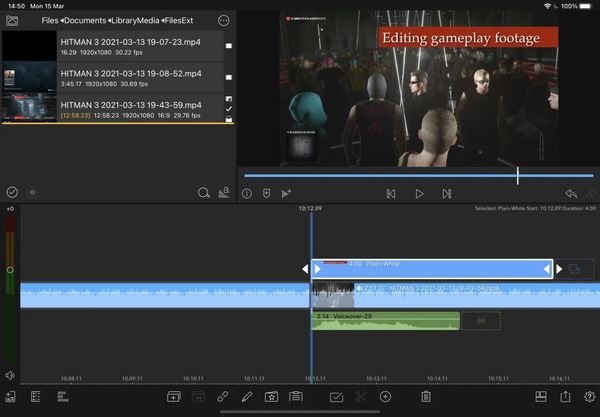This screenshot has height=417, width=600.
Task: Toggle the timeline speaker mute icon
Action: [x=10, y=375]
